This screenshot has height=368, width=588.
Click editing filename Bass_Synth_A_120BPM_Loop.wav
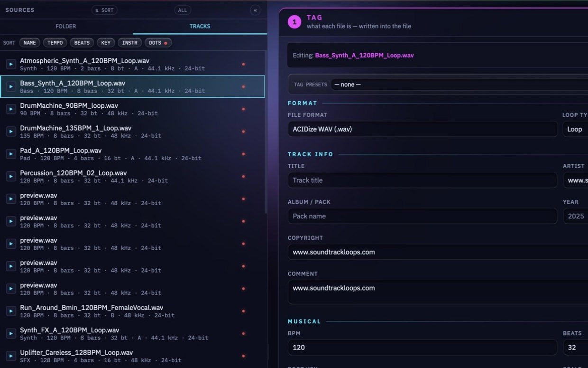[x=364, y=56]
